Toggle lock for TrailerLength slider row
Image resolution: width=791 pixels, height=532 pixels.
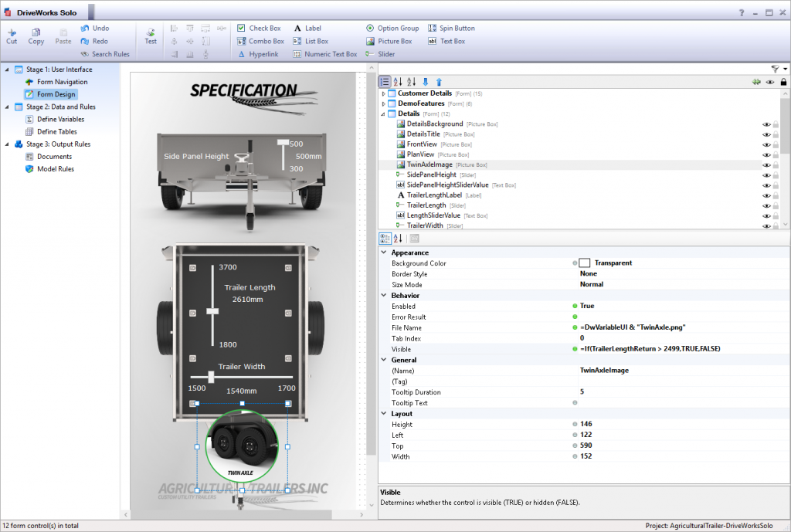tap(776, 205)
